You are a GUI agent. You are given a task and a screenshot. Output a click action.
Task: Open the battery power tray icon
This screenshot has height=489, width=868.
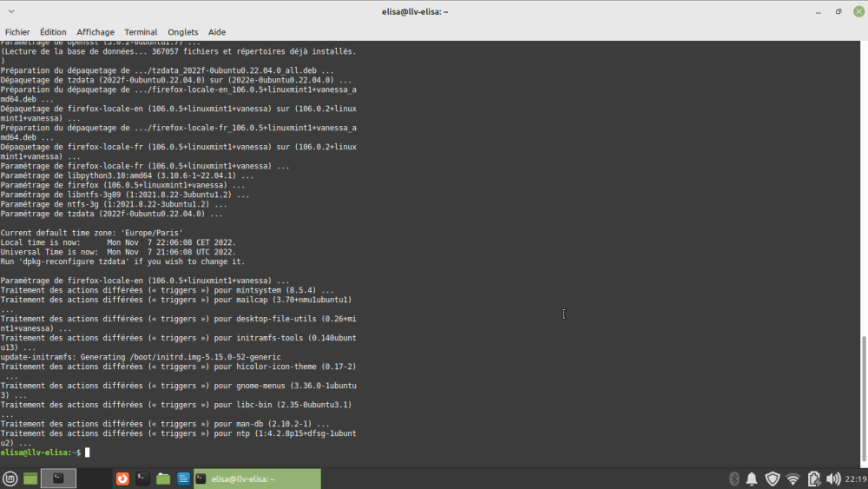point(813,479)
